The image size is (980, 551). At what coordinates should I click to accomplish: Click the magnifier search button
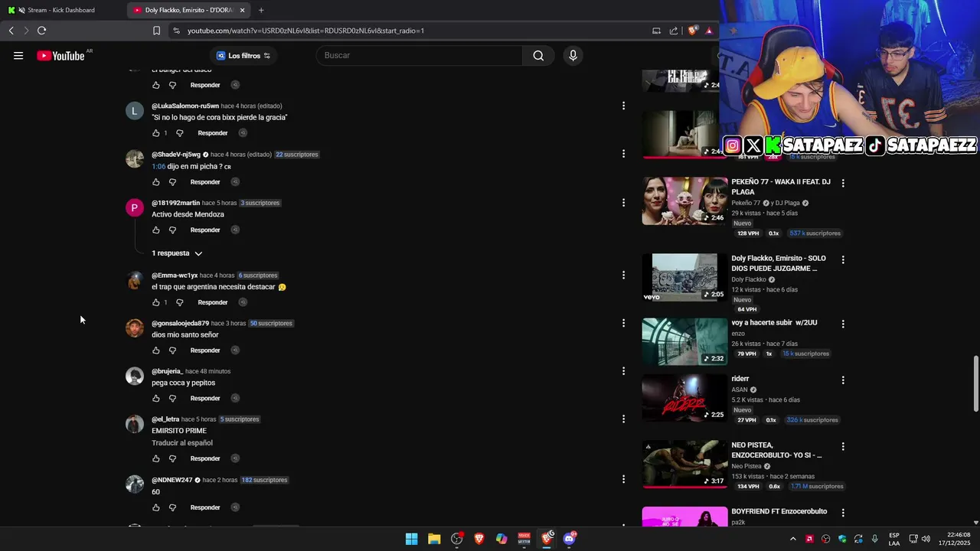pyautogui.click(x=538, y=55)
